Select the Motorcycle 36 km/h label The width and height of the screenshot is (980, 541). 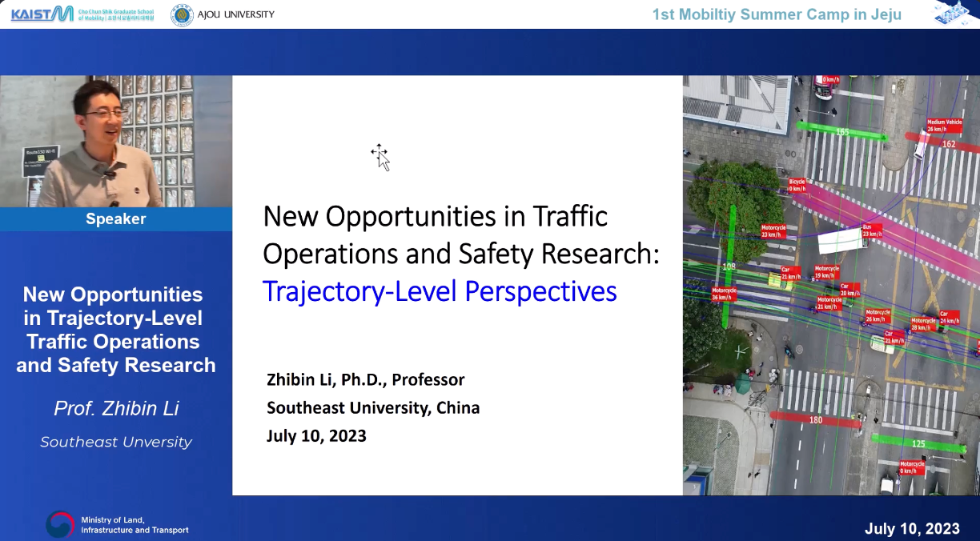(x=724, y=294)
